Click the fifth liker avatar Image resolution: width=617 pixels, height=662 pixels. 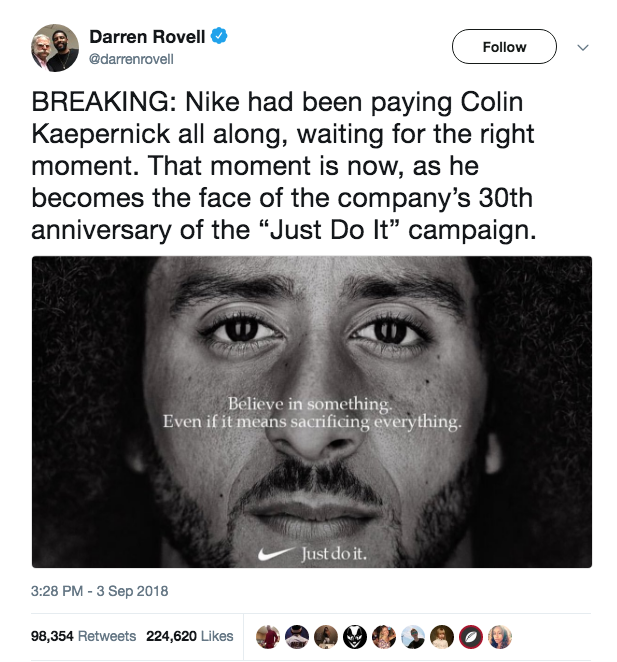pyautogui.click(x=384, y=636)
